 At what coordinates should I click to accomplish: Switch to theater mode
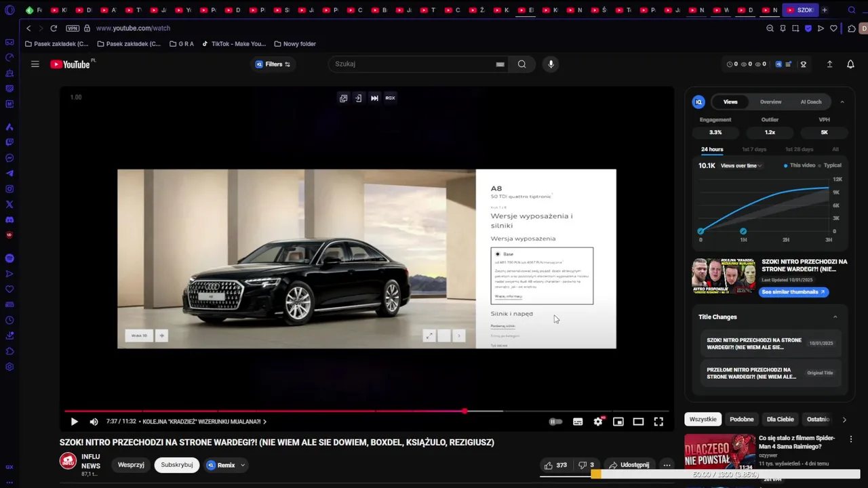tap(638, 422)
